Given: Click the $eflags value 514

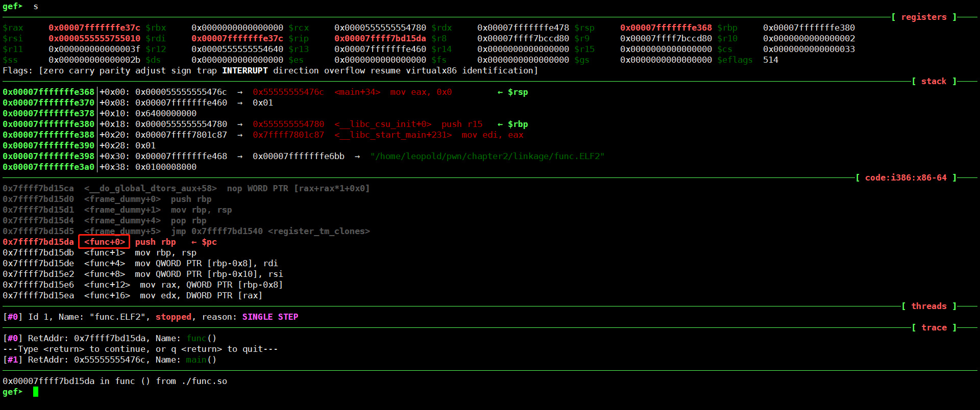Looking at the screenshot, I should [771, 60].
